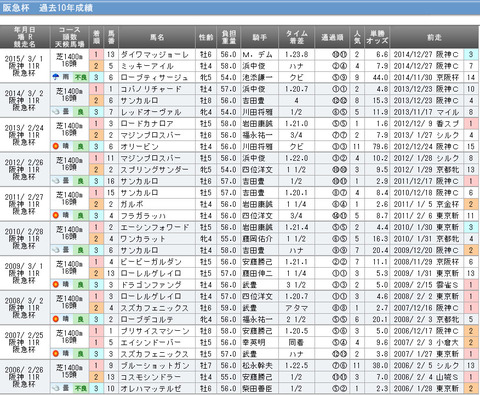This screenshot has width=480, height=395.
Task: Click winning time 1.20.1
Action: click(x=296, y=193)
